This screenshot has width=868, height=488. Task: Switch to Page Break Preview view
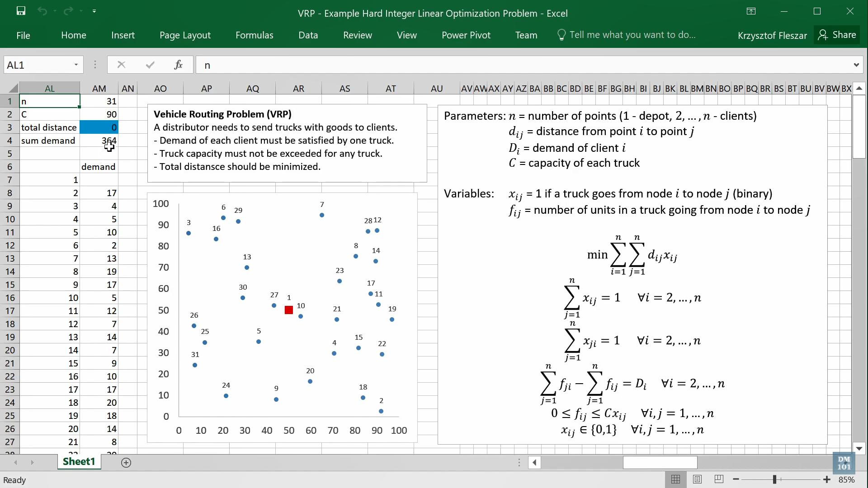[719, 479]
